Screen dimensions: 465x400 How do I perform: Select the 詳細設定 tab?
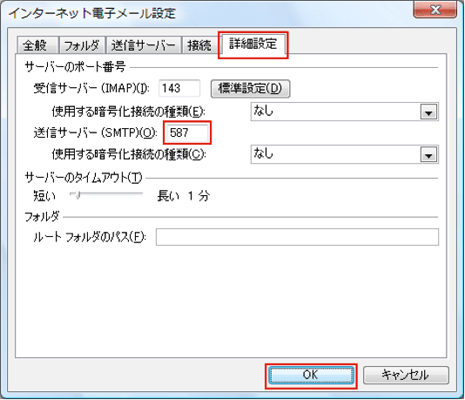pyautogui.click(x=253, y=44)
